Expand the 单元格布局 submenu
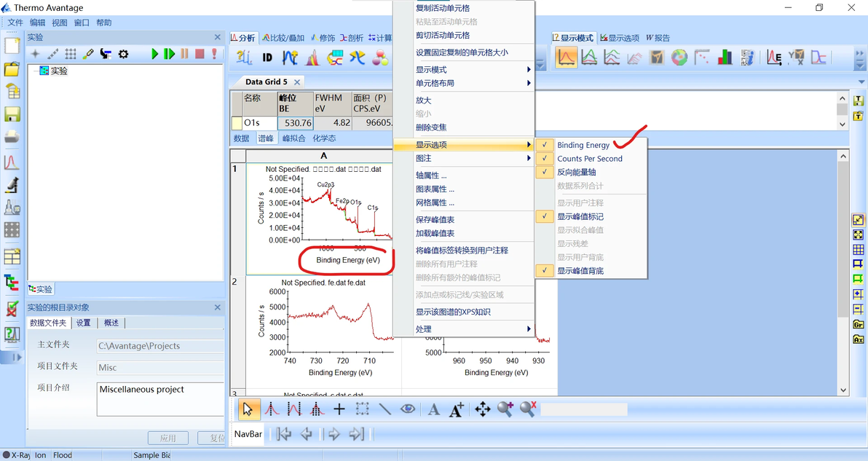 tap(463, 83)
